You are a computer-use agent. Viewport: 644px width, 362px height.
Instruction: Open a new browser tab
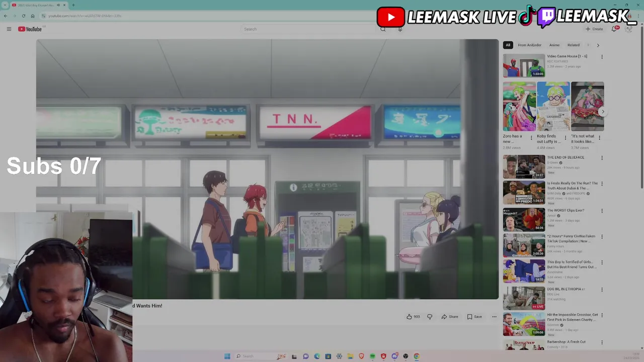pos(73,5)
